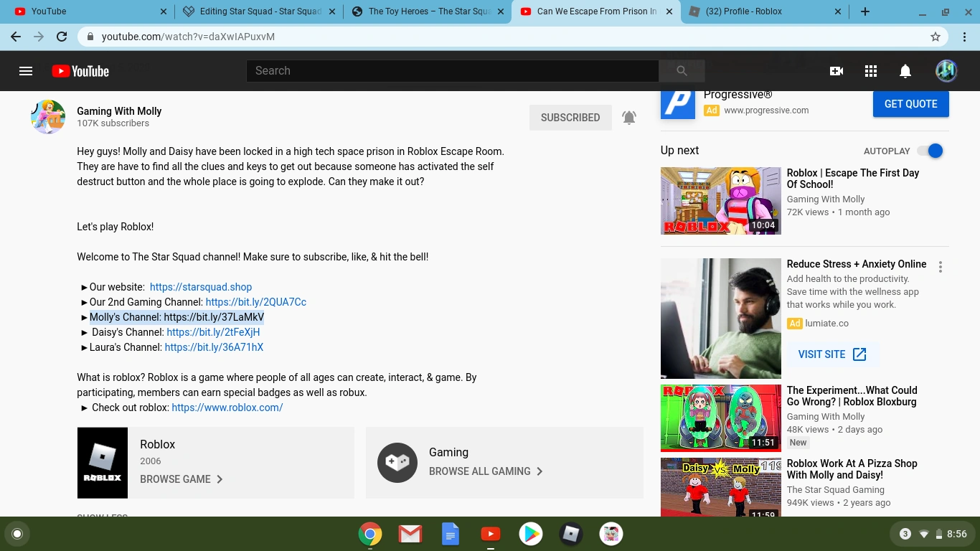The width and height of the screenshot is (980, 551).
Task: Click the YouTube search input field
Action: (453, 71)
